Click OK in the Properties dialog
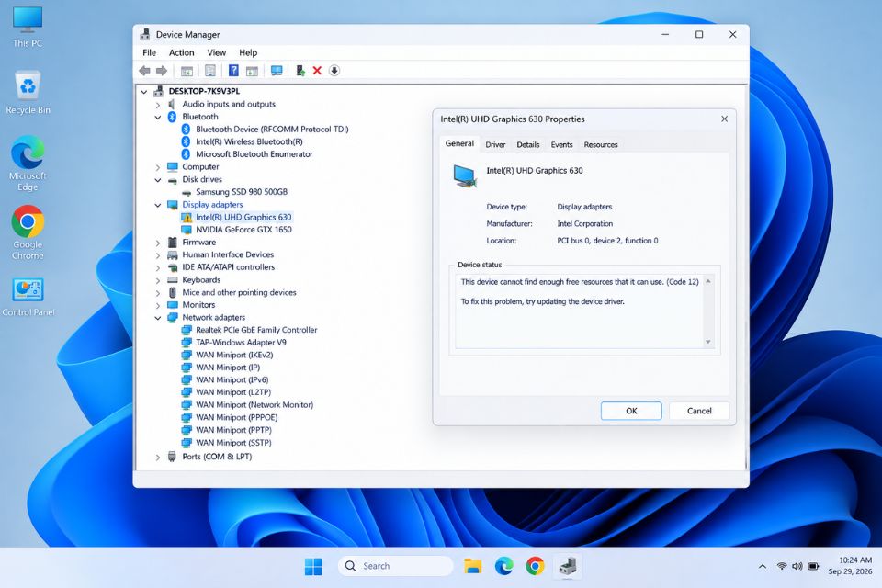Image resolution: width=882 pixels, height=588 pixels. [631, 411]
